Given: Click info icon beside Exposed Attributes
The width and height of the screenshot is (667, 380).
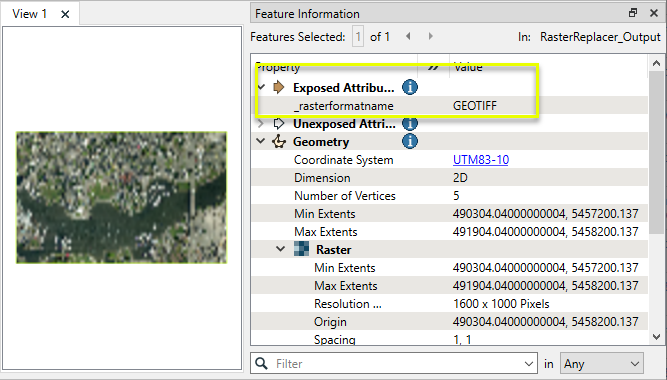Looking at the screenshot, I should click(410, 87).
